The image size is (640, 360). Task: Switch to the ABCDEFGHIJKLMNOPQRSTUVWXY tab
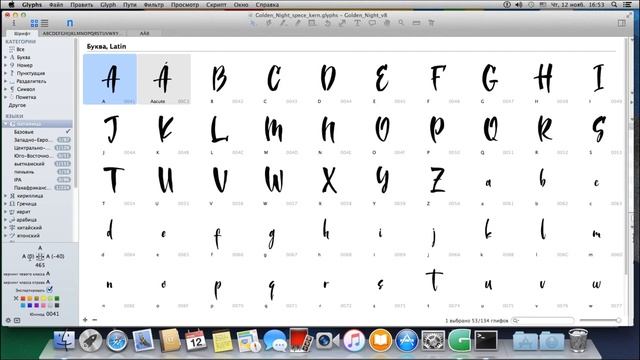tap(81, 33)
